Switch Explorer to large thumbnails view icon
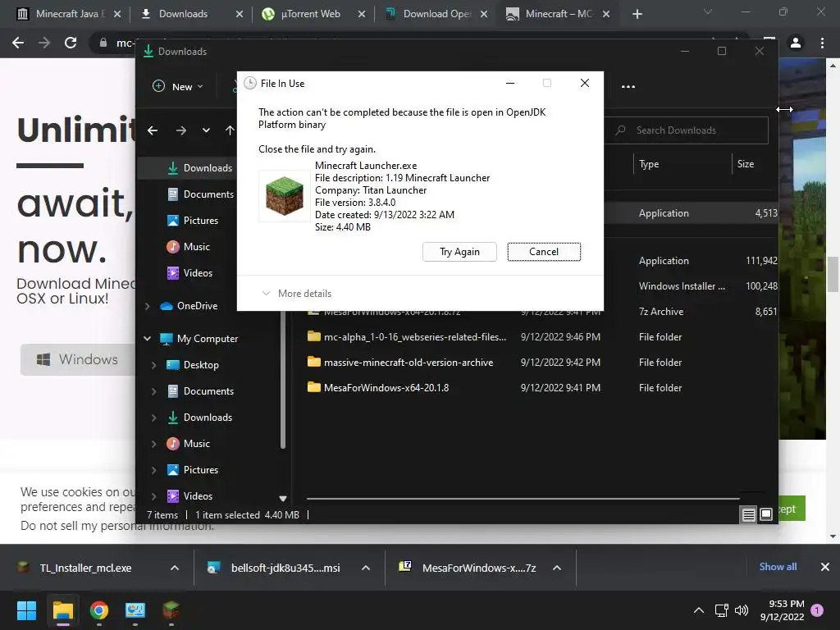Screen dimensions: 840x630 (766, 515)
